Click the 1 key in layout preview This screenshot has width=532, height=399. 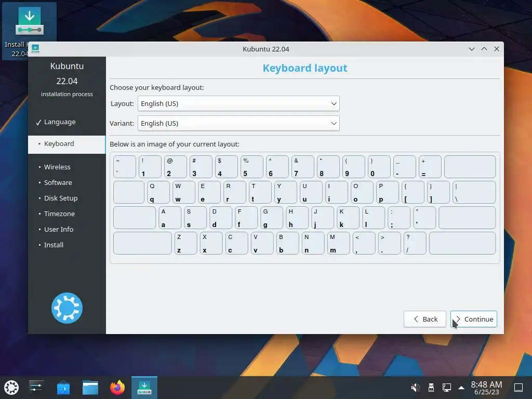tap(150, 167)
